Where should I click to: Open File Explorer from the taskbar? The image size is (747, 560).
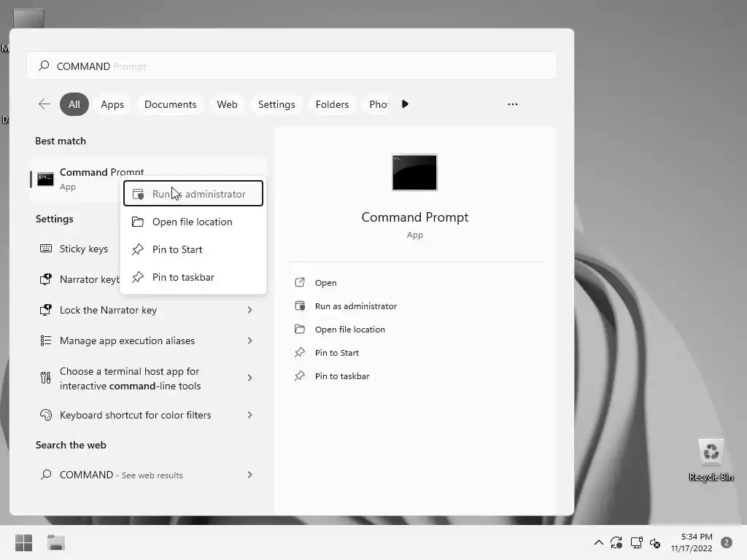click(x=55, y=542)
